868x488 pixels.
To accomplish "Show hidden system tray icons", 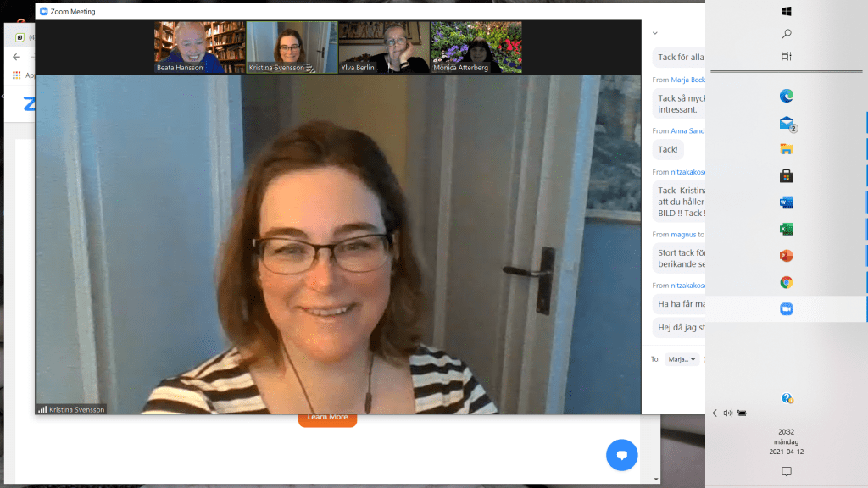I will pyautogui.click(x=715, y=413).
